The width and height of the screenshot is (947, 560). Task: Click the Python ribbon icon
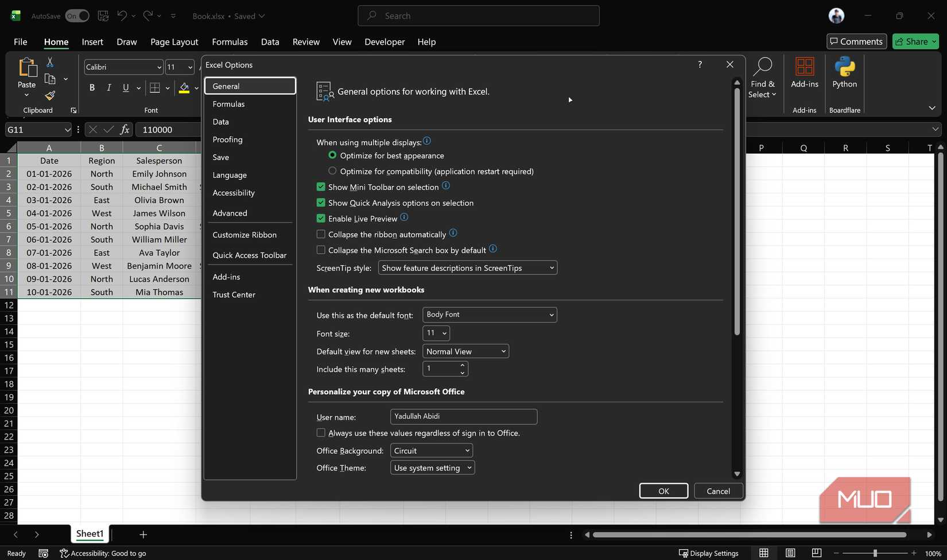pos(844,68)
